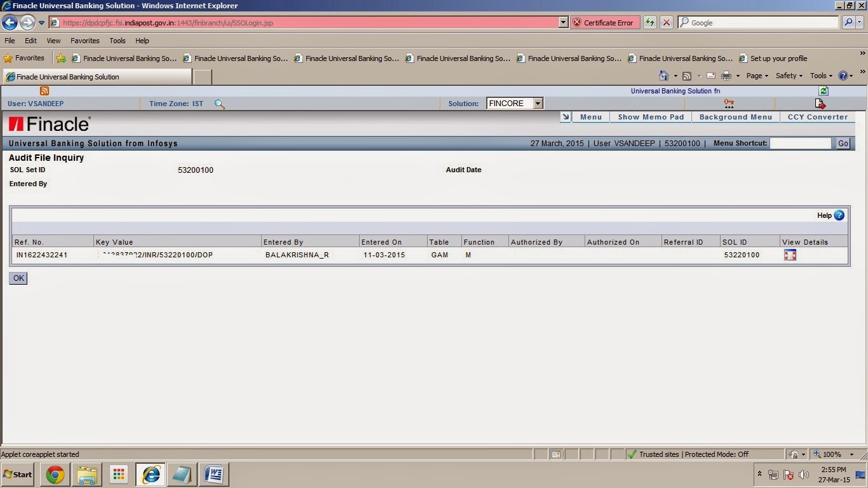
Task: Click the Start button
Action: click(x=18, y=474)
